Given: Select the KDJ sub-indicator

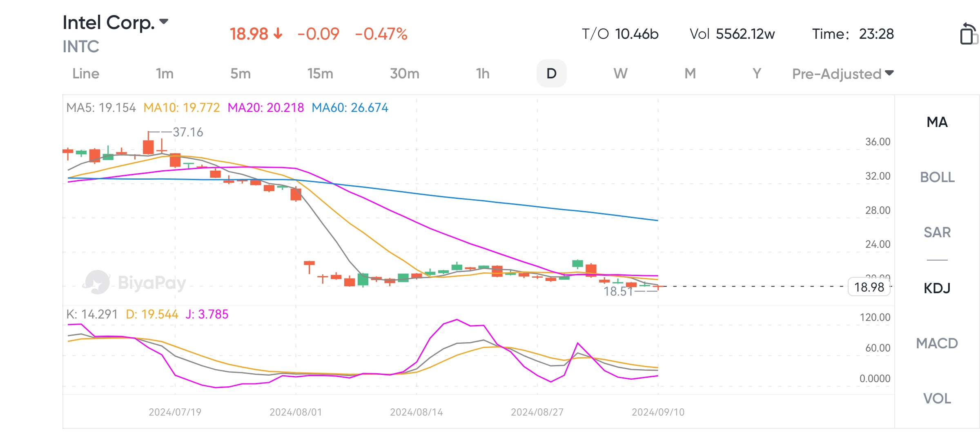Looking at the screenshot, I should 937,288.
